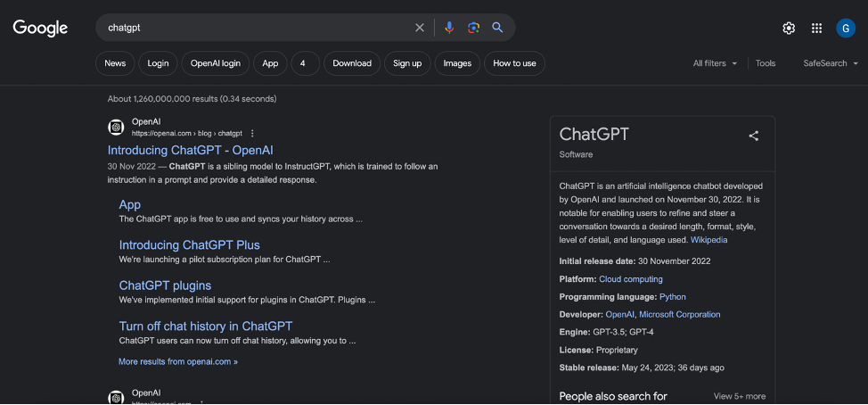Click the License label

[x=577, y=351]
